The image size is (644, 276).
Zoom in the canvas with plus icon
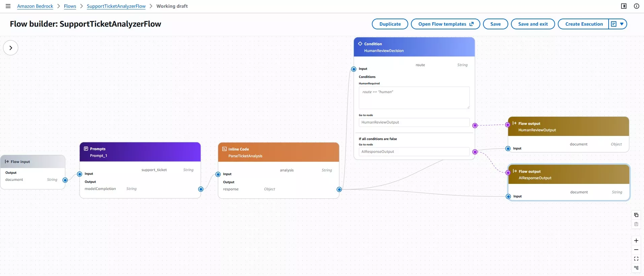[x=636, y=241]
